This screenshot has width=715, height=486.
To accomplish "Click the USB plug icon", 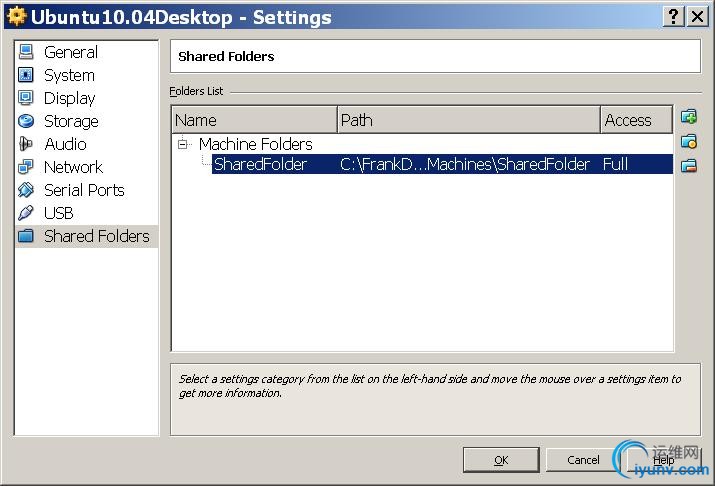I will coord(26,213).
